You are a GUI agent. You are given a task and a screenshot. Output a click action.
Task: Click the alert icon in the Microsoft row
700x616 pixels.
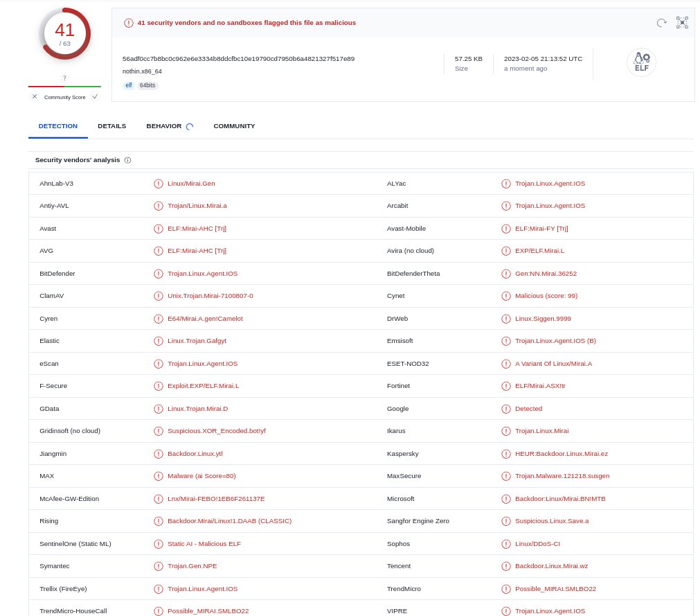[506, 499]
